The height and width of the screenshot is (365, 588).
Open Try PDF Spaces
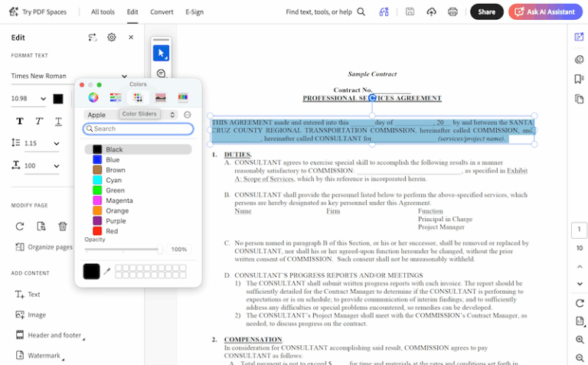pyautogui.click(x=38, y=12)
